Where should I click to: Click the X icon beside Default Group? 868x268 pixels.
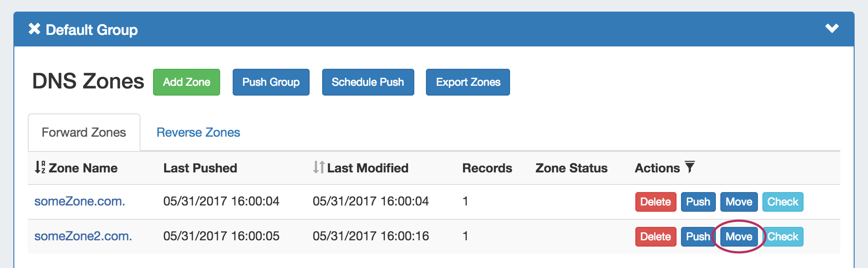[34, 29]
